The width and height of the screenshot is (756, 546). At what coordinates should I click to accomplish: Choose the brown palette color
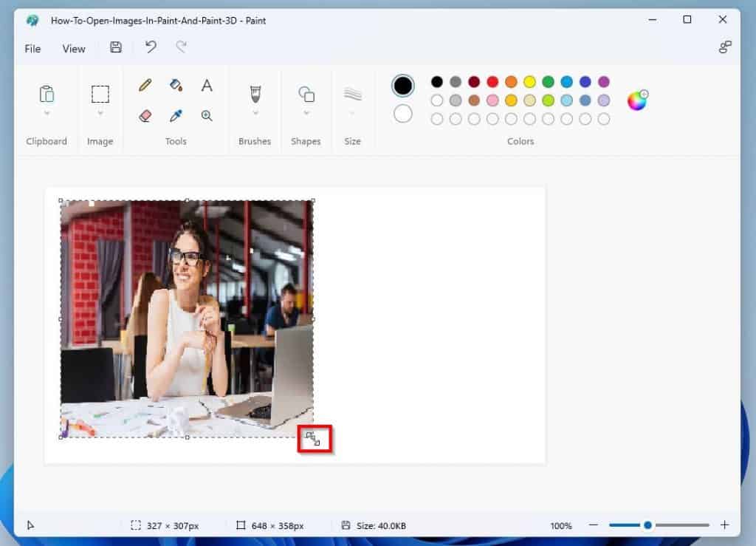[x=474, y=100]
